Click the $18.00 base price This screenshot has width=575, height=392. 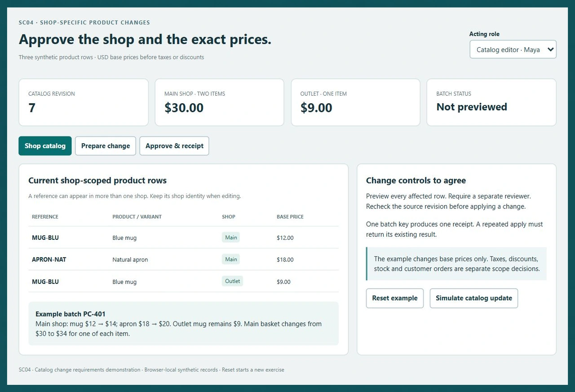pos(285,260)
